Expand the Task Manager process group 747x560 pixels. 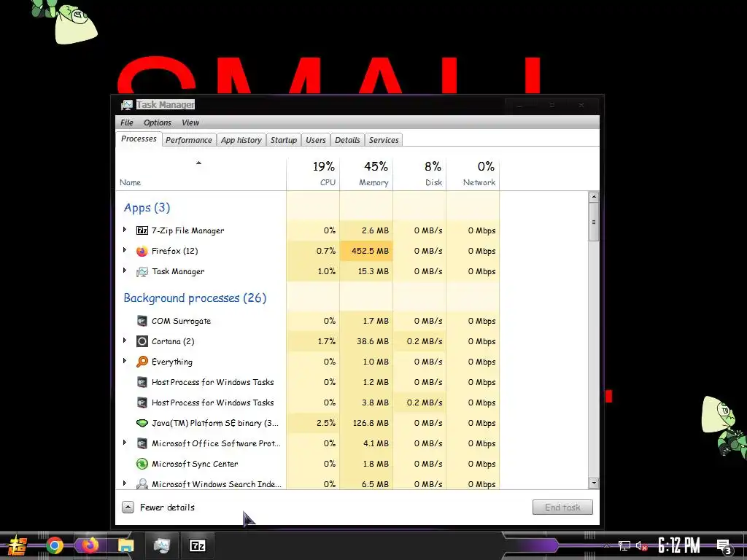125,271
